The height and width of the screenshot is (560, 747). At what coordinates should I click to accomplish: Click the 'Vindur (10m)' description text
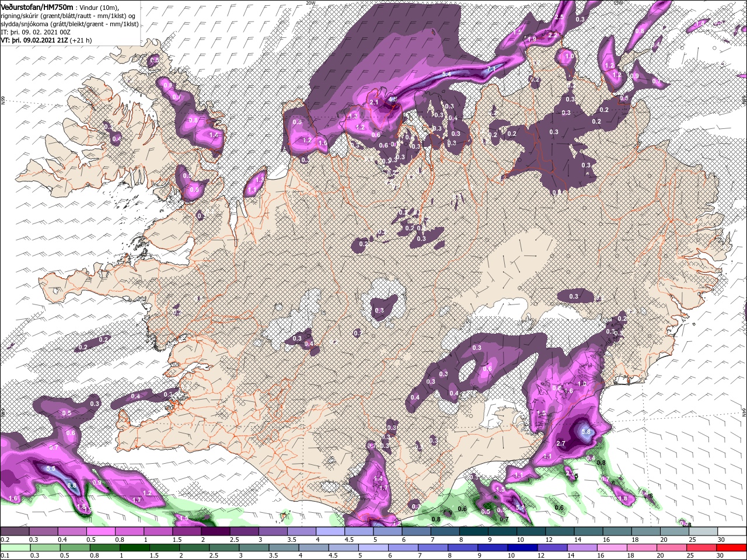tap(99, 7)
